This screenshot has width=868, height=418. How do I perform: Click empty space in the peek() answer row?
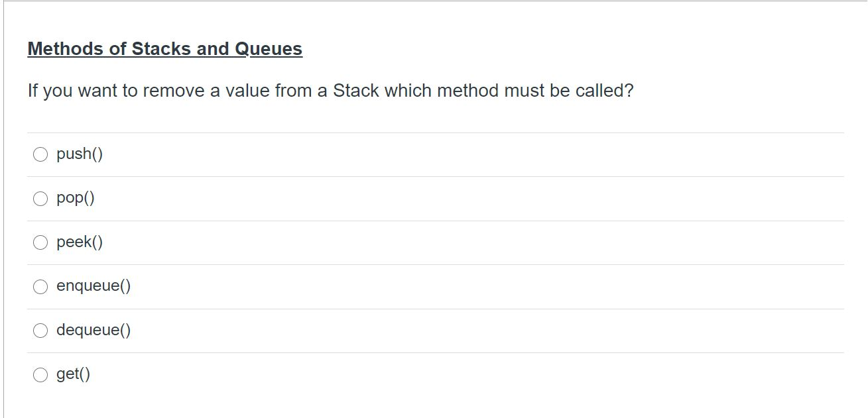464,242
